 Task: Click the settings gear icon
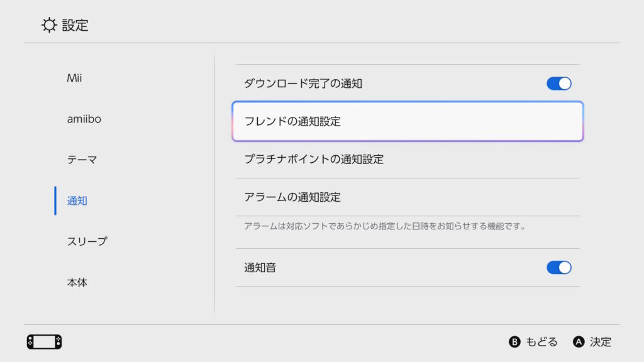(49, 25)
